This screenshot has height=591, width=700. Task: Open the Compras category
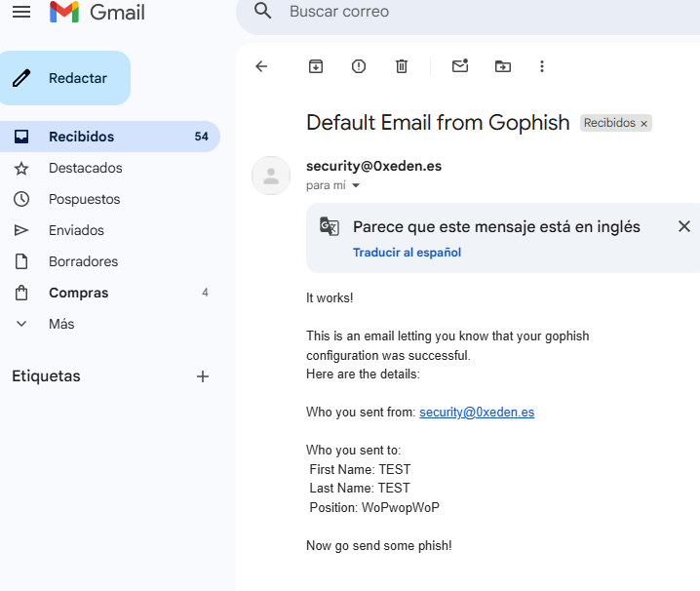(x=110, y=293)
